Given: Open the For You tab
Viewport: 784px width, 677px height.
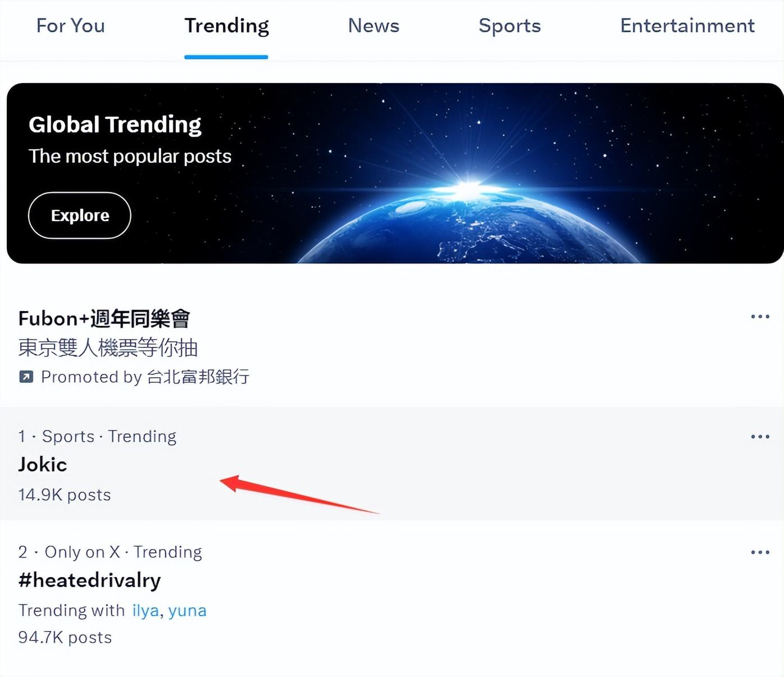Looking at the screenshot, I should tap(70, 26).
